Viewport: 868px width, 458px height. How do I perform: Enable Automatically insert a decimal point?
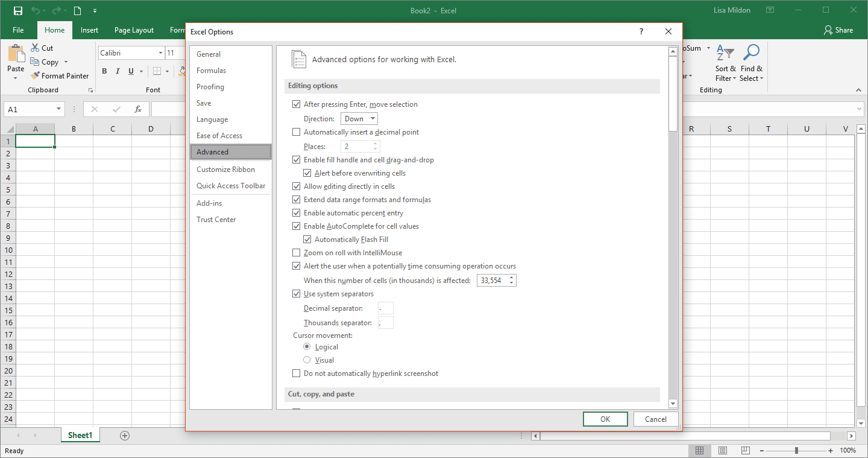point(296,132)
